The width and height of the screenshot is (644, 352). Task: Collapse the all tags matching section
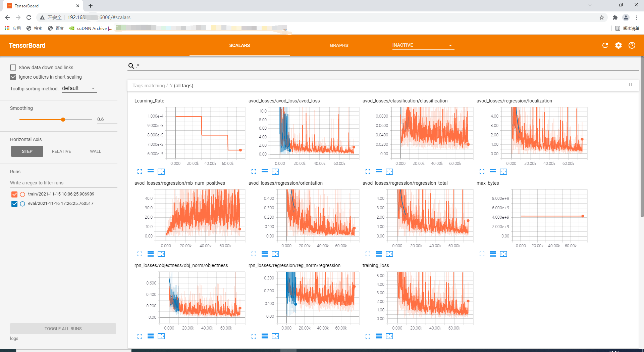pos(383,86)
